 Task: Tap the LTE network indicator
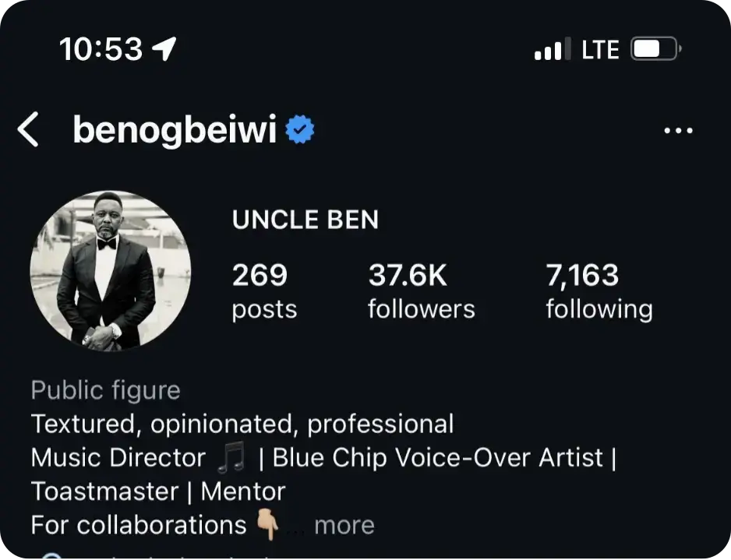pos(600,51)
